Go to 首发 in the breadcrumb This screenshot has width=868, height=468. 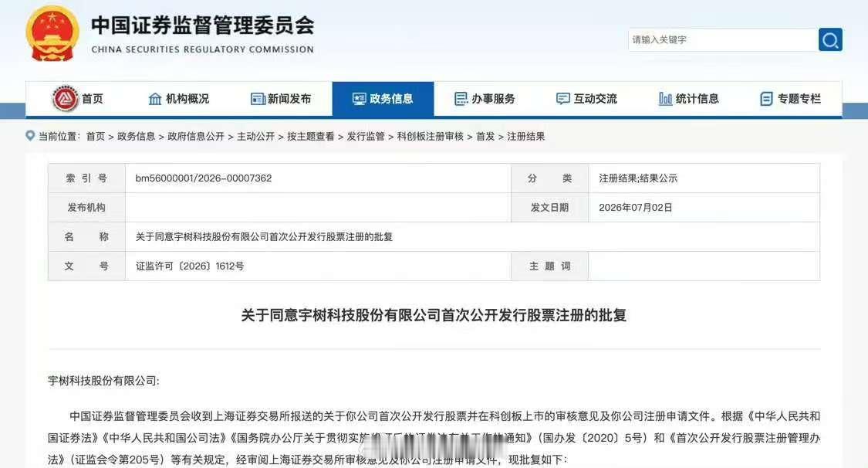click(x=485, y=136)
